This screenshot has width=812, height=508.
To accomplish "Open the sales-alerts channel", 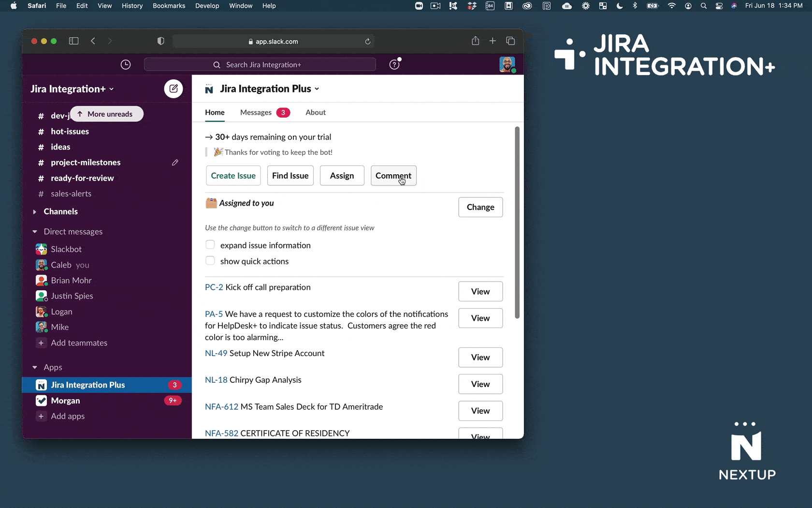I will [x=71, y=194].
